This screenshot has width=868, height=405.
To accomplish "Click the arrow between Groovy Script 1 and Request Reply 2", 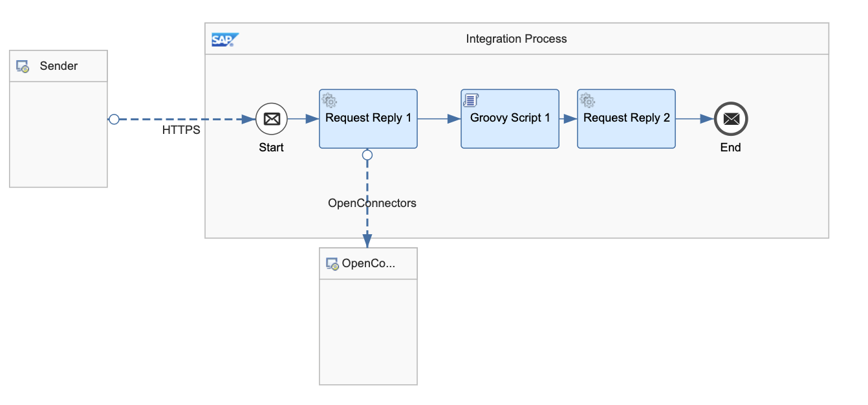I will [x=568, y=119].
